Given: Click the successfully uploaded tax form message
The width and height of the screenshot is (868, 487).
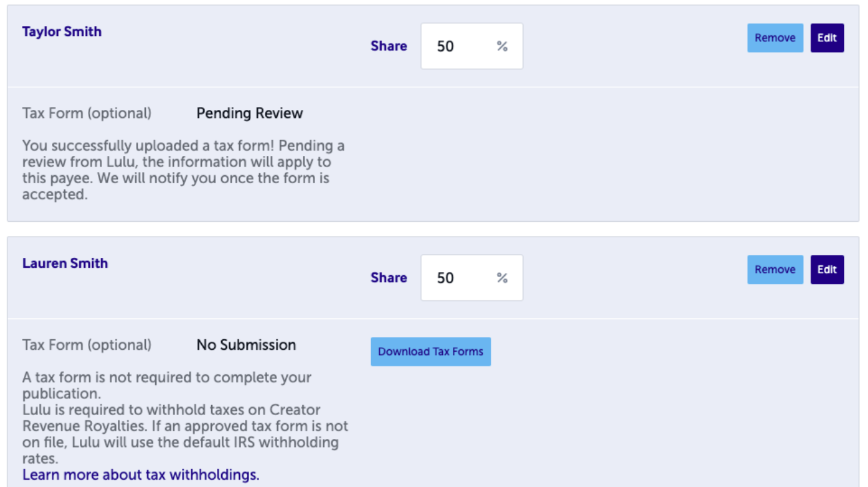Looking at the screenshot, I should pos(183,170).
